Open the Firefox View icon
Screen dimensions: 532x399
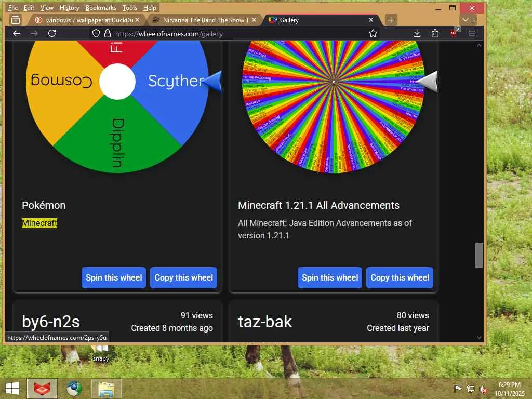[x=16, y=20]
